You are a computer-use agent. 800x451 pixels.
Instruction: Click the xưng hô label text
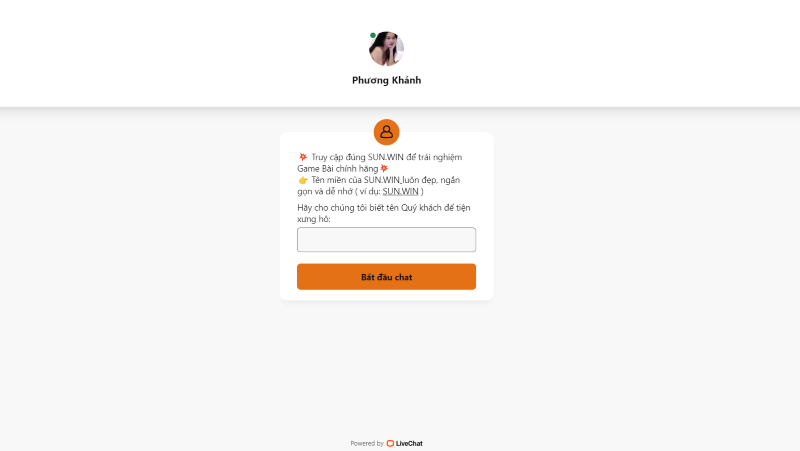click(314, 219)
